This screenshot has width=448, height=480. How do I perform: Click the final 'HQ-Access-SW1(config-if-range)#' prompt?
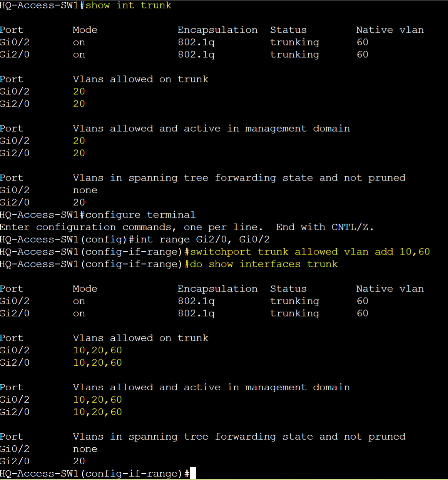click(x=95, y=473)
